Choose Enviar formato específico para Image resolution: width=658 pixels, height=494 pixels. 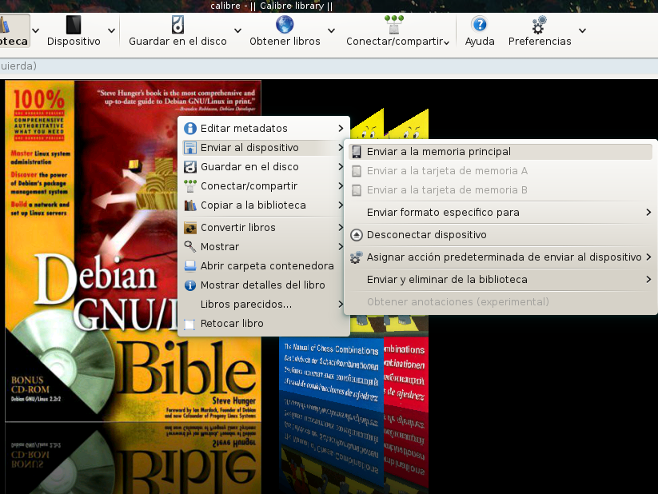tap(500, 212)
